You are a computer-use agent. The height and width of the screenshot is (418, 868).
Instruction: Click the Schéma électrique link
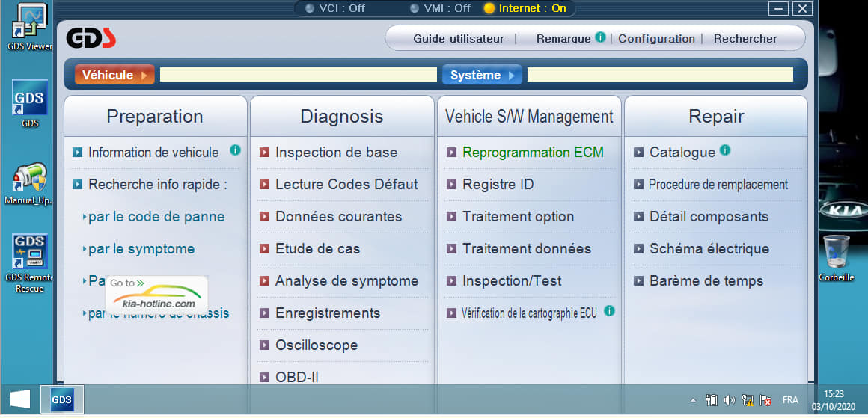click(709, 249)
